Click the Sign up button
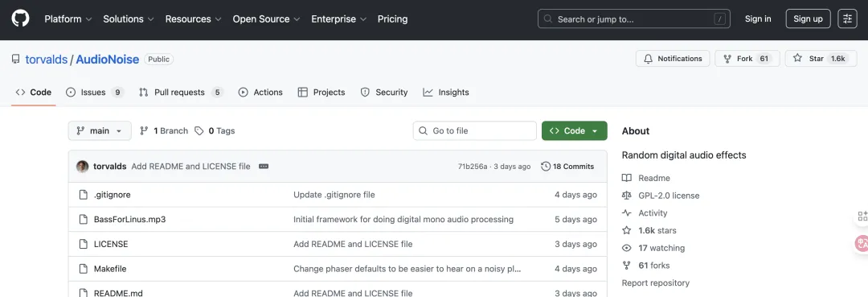This screenshot has height=297, width=868. 808,19
